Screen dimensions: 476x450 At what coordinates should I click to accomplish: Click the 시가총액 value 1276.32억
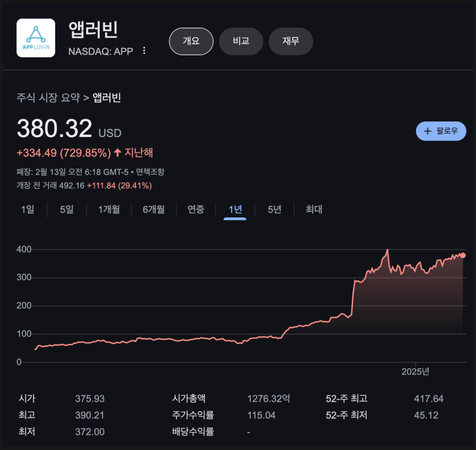[x=269, y=398]
